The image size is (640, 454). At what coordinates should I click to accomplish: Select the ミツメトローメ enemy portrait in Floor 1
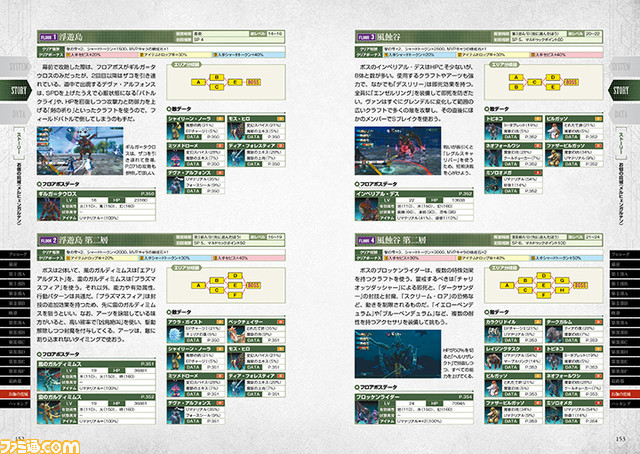[174, 157]
